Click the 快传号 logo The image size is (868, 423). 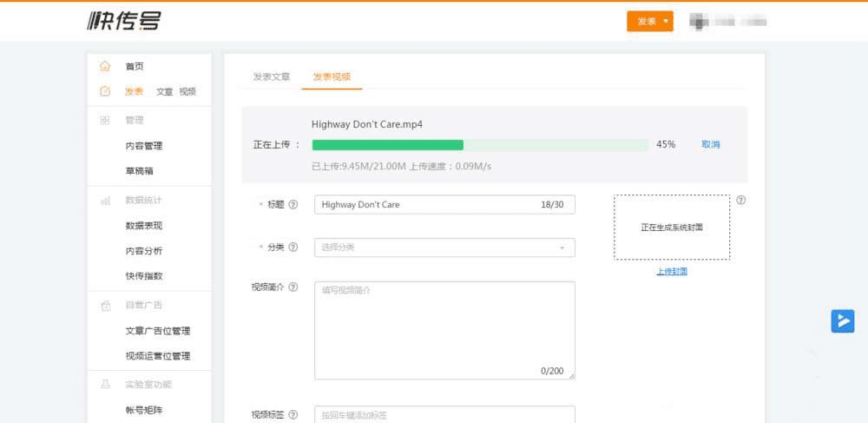click(124, 21)
